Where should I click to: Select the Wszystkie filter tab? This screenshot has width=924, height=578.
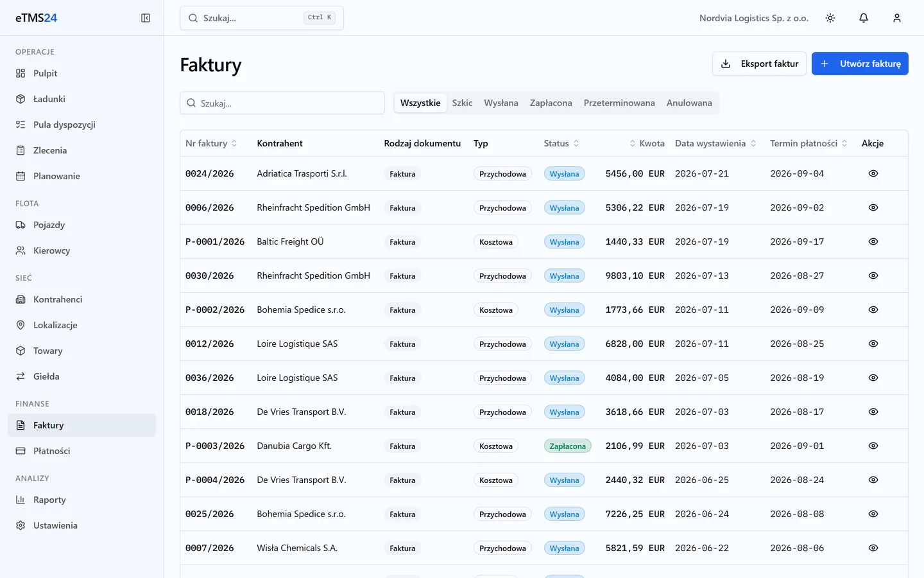(x=420, y=103)
